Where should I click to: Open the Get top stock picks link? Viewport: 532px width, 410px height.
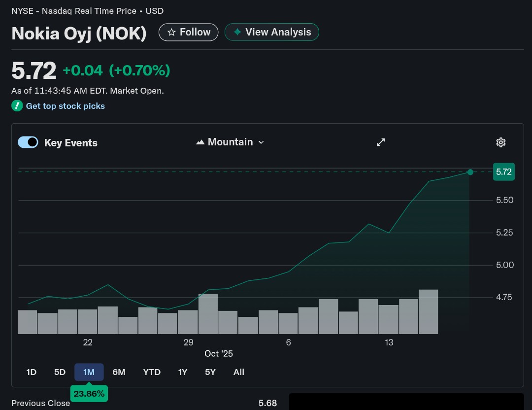66,106
